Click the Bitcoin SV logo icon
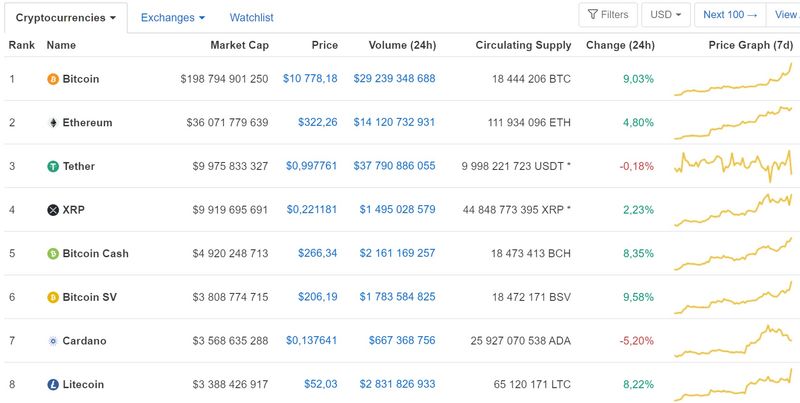The width and height of the screenshot is (800, 403). (53, 297)
